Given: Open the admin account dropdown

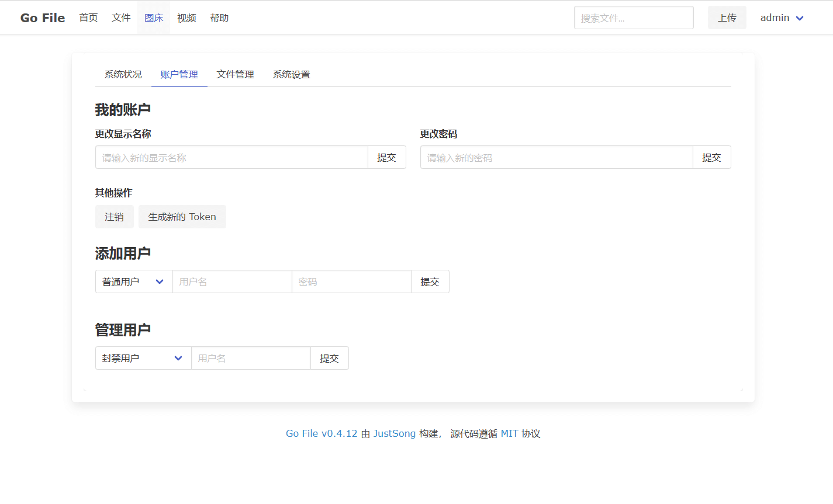Looking at the screenshot, I should pyautogui.click(x=781, y=18).
